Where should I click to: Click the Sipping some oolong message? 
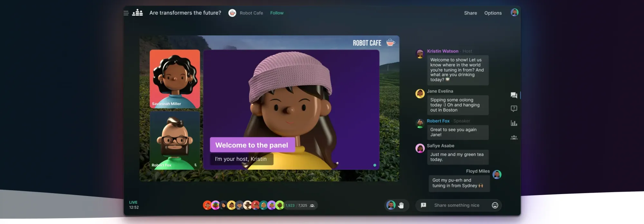click(458, 105)
